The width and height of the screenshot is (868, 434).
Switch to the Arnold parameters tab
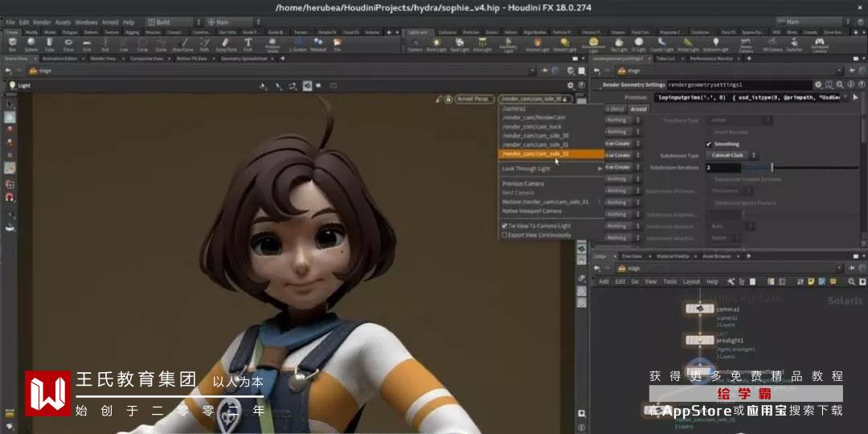pyautogui.click(x=637, y=109)
